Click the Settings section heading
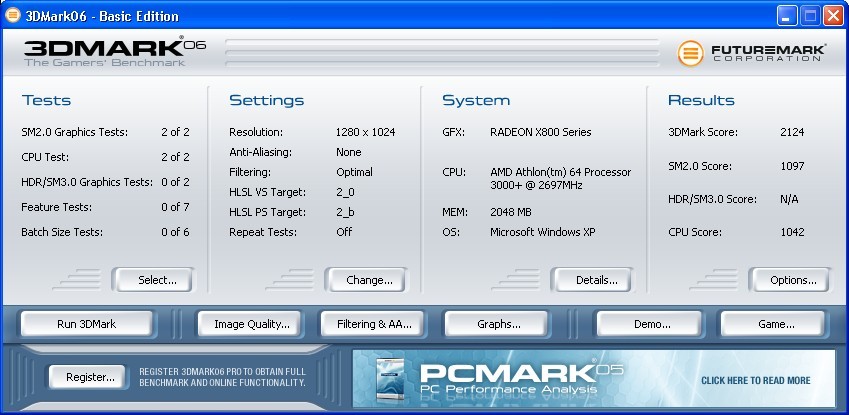The width and height of the screenshot is (849, 415). (x=266, y=100)
